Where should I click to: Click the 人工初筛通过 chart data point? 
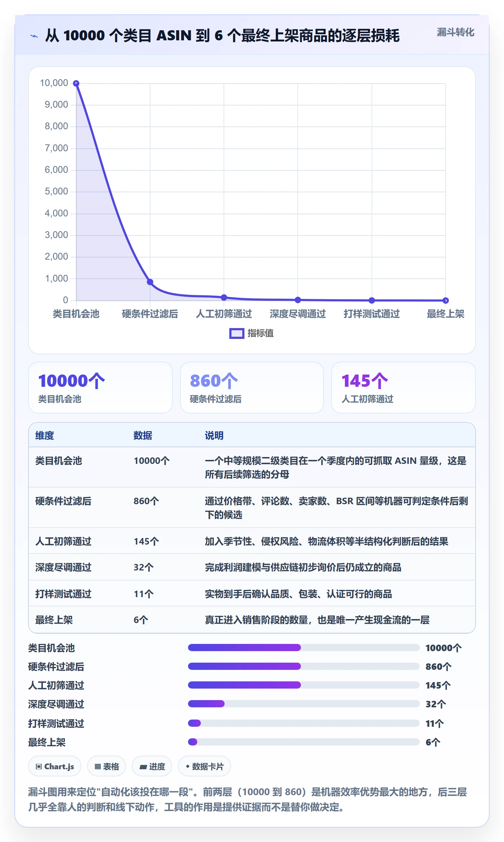coord(224,297)
